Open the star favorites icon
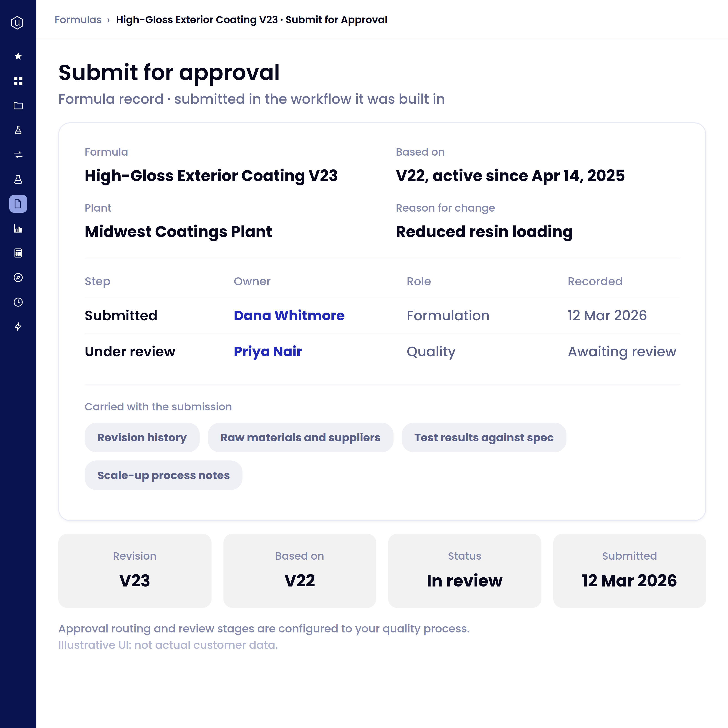The height and width of the screenshot is (728, 728). [x=18, y=56]
